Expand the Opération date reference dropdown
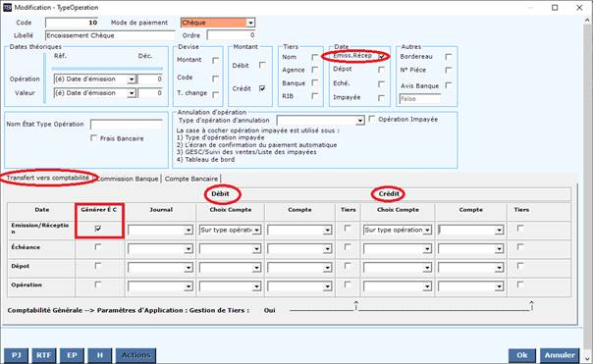This screenshot has height=364, width=593. pyautogui.click(x=132, y=79)
